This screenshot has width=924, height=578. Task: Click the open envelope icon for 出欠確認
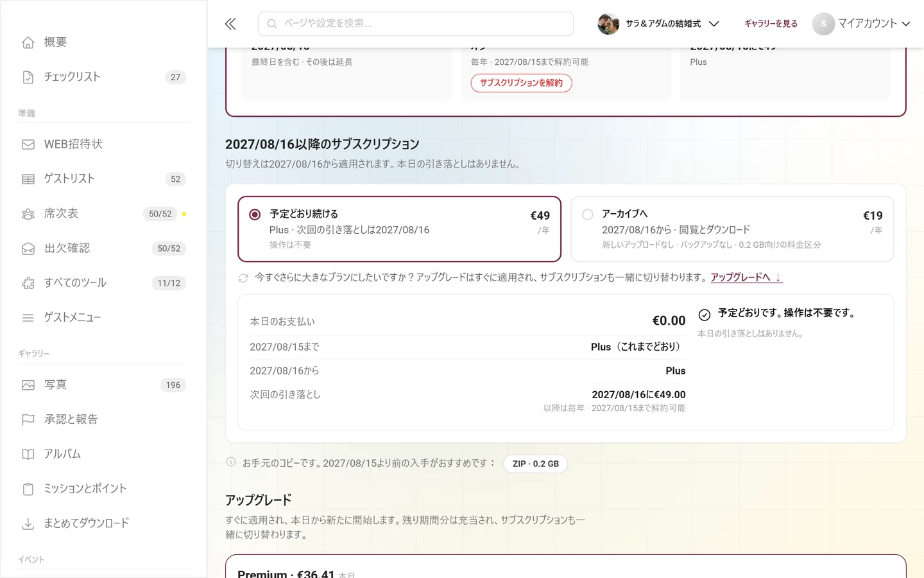pos(28,249)
